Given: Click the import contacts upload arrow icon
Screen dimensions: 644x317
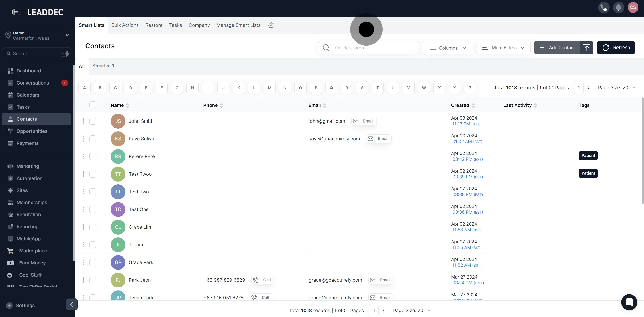Looking at the screenshot, I should [x=587, y=47].
